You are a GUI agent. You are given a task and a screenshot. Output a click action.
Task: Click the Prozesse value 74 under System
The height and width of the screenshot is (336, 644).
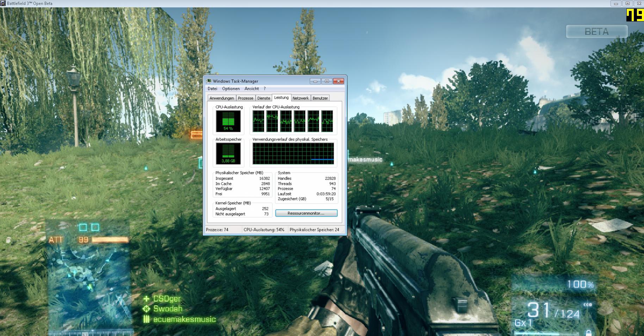(333, 189)
